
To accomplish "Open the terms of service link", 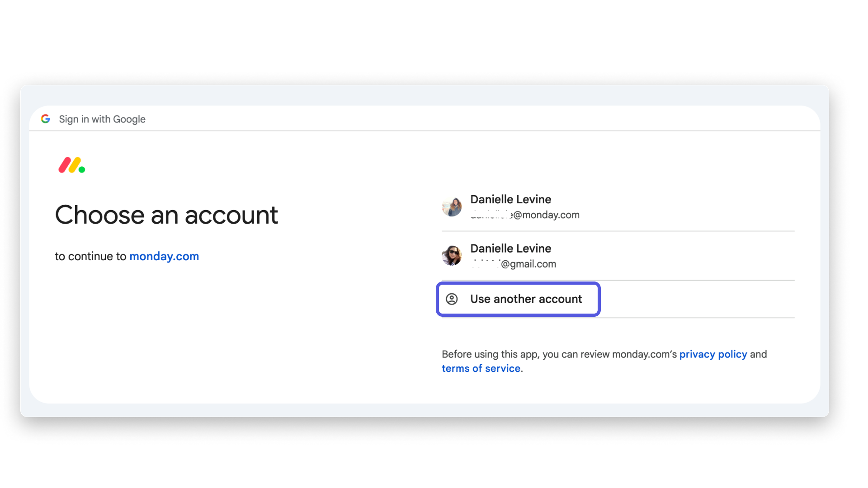I will pyautogui.click(x=481, y=368).
